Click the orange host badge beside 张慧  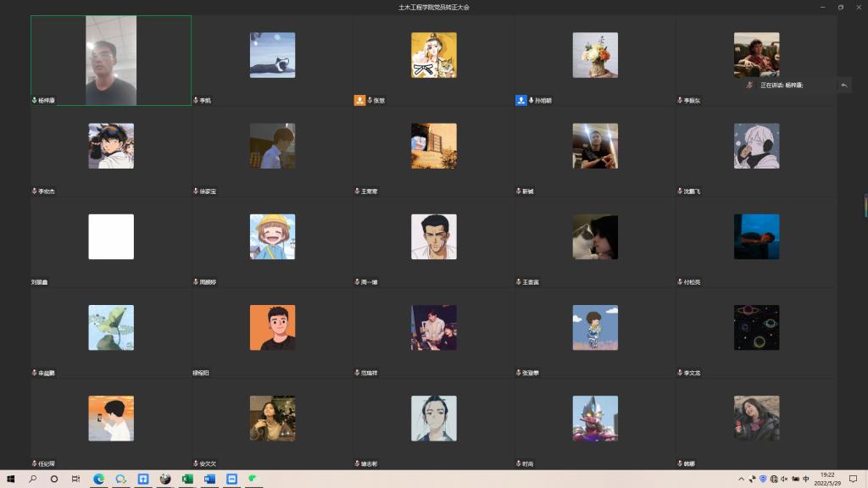point(359,100)
